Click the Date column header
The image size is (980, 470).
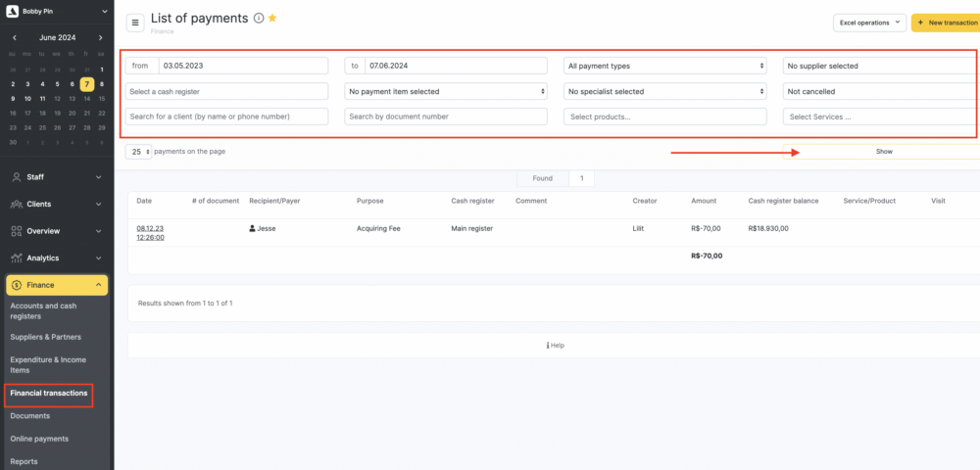coord(144,201)
